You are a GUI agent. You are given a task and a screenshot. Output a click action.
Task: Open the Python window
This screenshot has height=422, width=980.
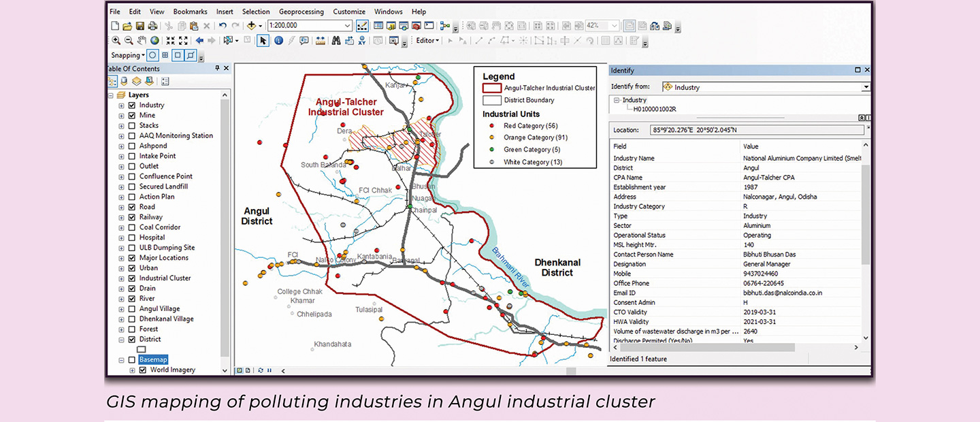(x=429, y=26)
